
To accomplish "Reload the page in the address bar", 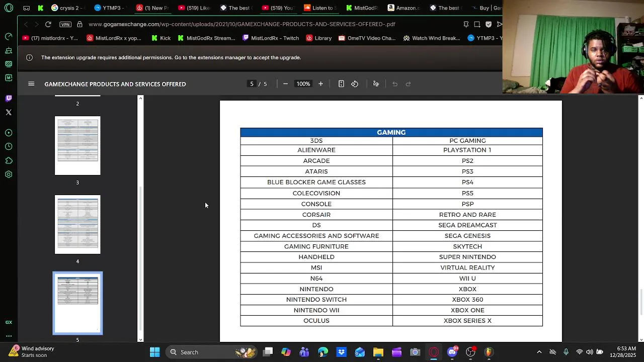I will click(x=48, y=24).
